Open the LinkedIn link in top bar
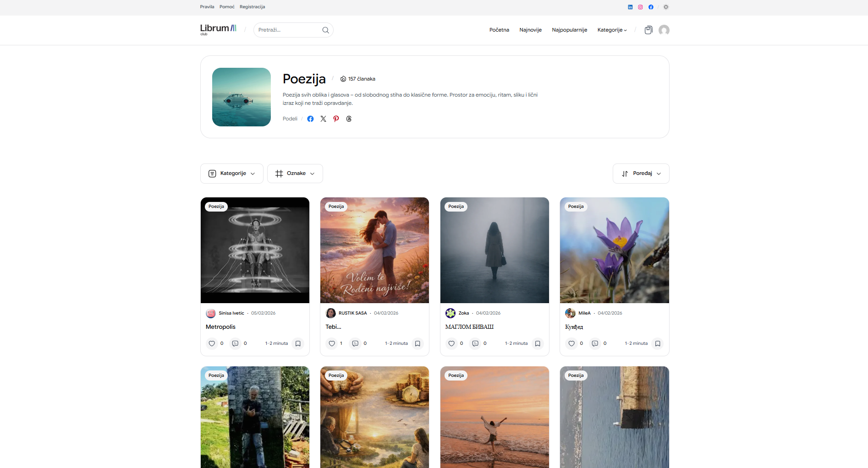The height and width of the screenshot is (468, 868). (x=630, y=7)
